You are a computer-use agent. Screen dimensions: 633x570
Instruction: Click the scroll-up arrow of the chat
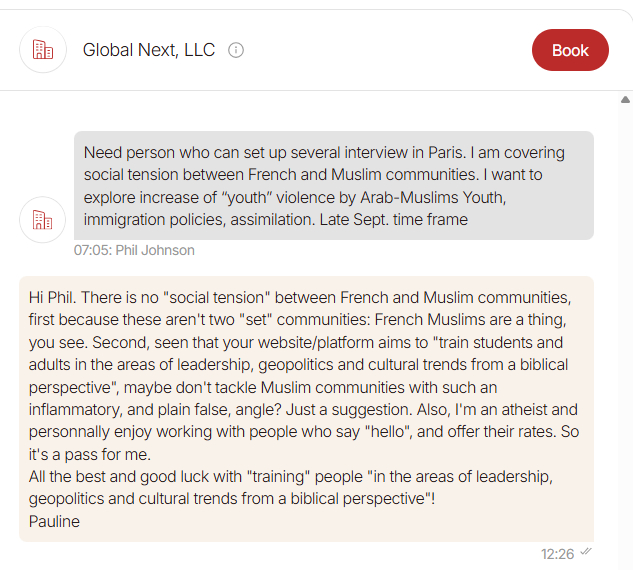click(x=626, y=99)
